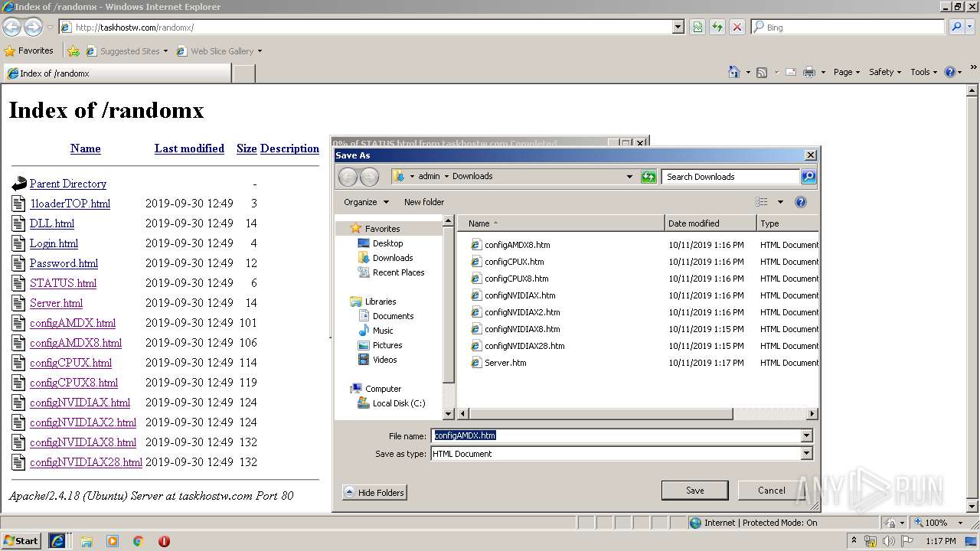Click the Compatibility View icon
Screen dimensions: 980x551
pyautogui.click(x=697, y=27)
